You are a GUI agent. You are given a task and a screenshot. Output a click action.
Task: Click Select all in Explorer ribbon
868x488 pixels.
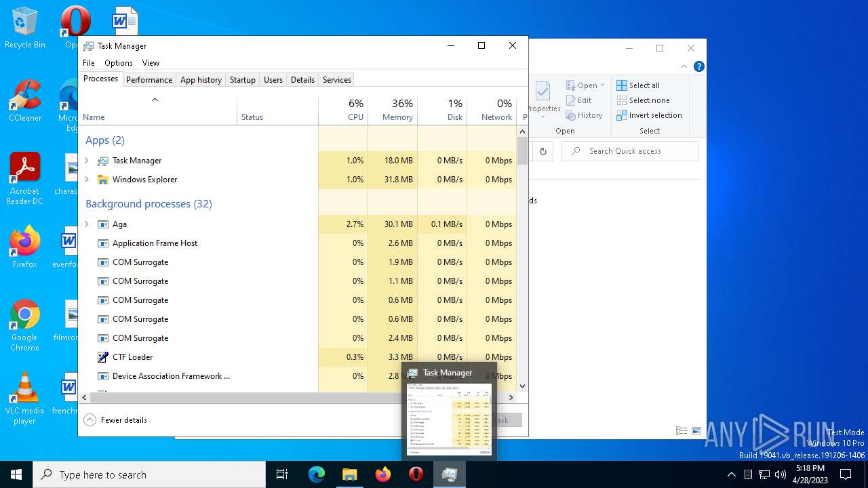638,85
